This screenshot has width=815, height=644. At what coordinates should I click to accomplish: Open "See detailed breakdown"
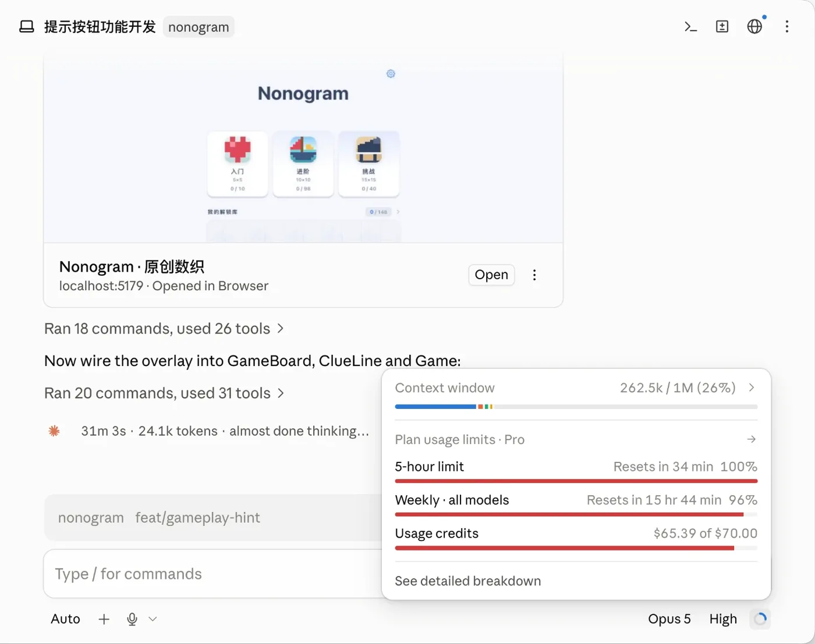click(468, 581)
